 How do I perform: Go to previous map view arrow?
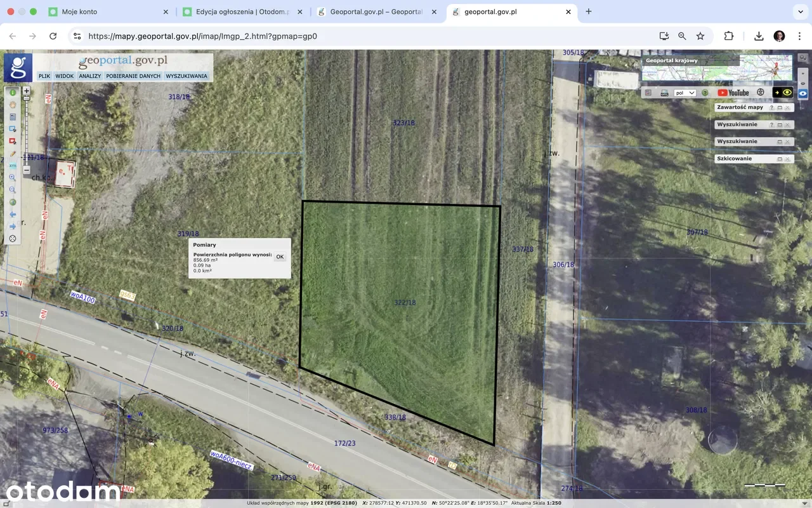[x=13, y=215]
